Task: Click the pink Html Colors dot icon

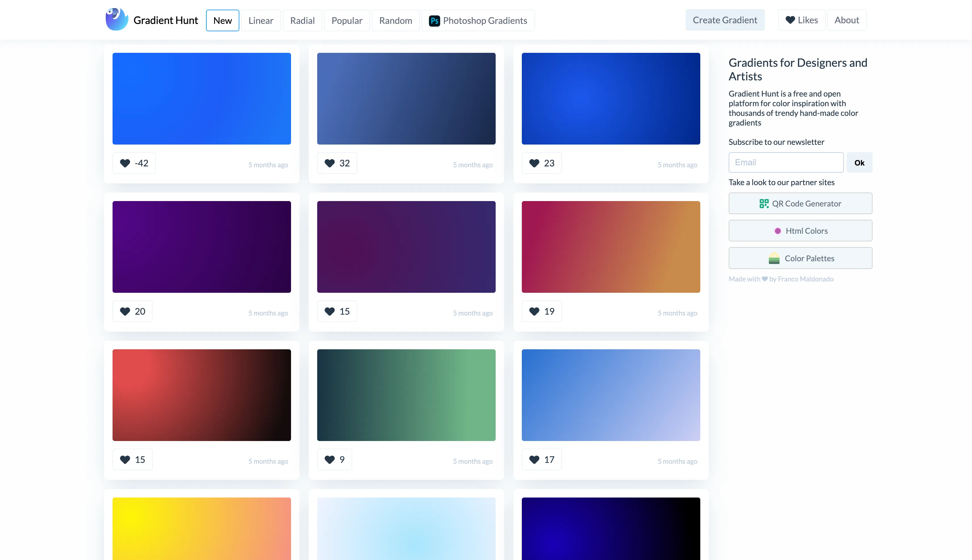Action: 778,231
